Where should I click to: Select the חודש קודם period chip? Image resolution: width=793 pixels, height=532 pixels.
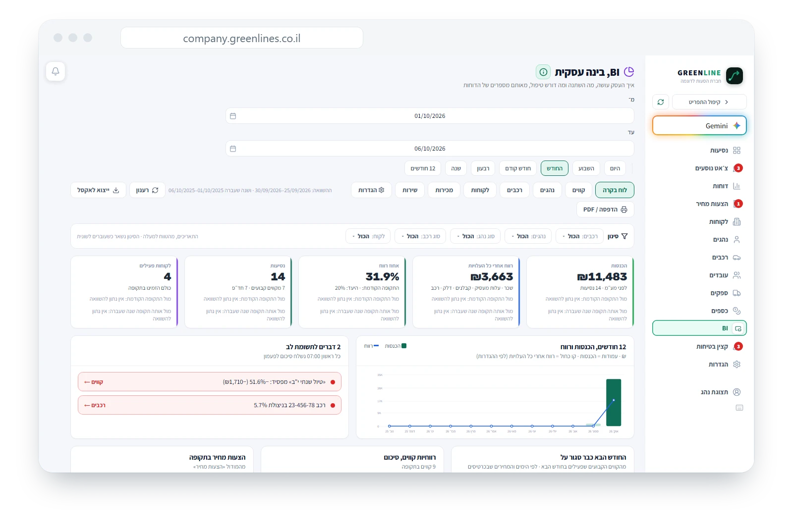pyautogui.click(x=518, y=168)
